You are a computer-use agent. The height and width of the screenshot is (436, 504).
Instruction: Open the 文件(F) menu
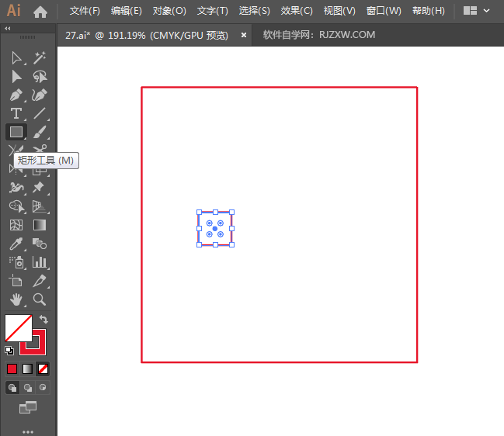click(85, 11)
